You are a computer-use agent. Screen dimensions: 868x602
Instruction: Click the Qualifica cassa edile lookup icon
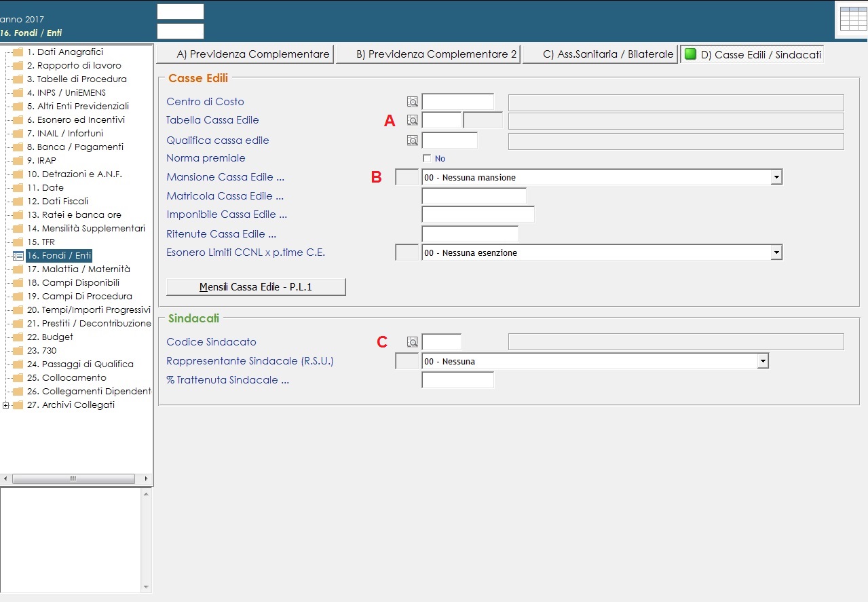coord(412,140)
